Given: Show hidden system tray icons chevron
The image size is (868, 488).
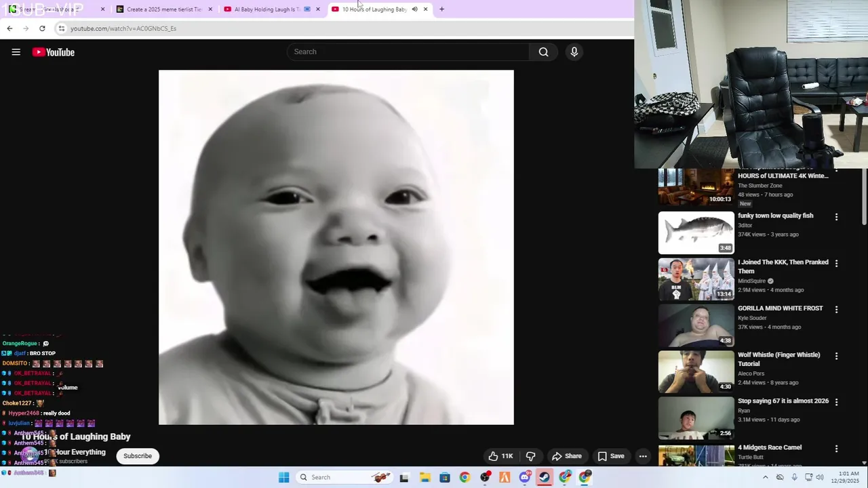Looking at the screenshot, I should pos(766,477).
